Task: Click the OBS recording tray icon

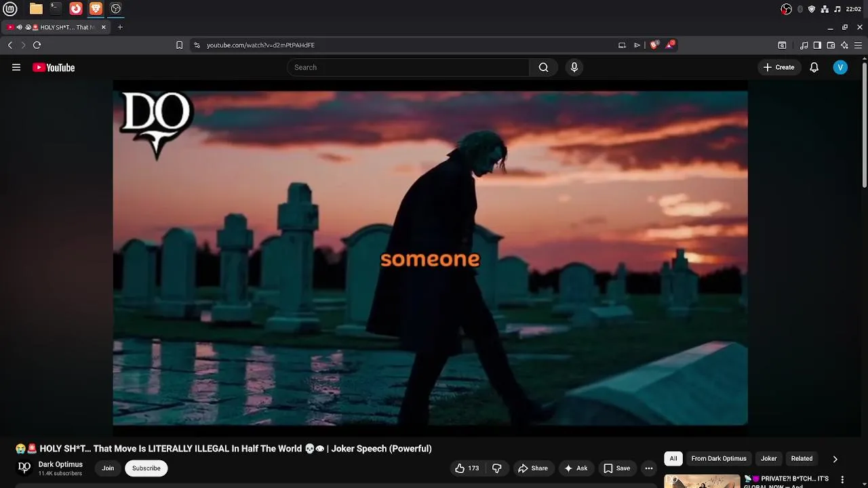Action: 786,9
